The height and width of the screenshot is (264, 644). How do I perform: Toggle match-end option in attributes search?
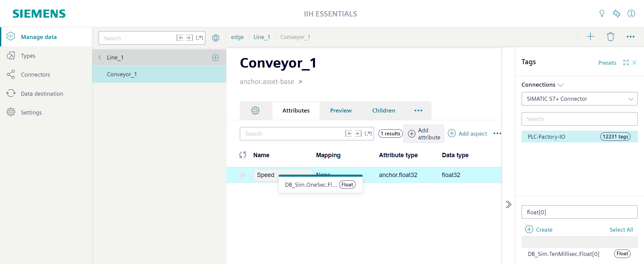[x=358, y=134]
